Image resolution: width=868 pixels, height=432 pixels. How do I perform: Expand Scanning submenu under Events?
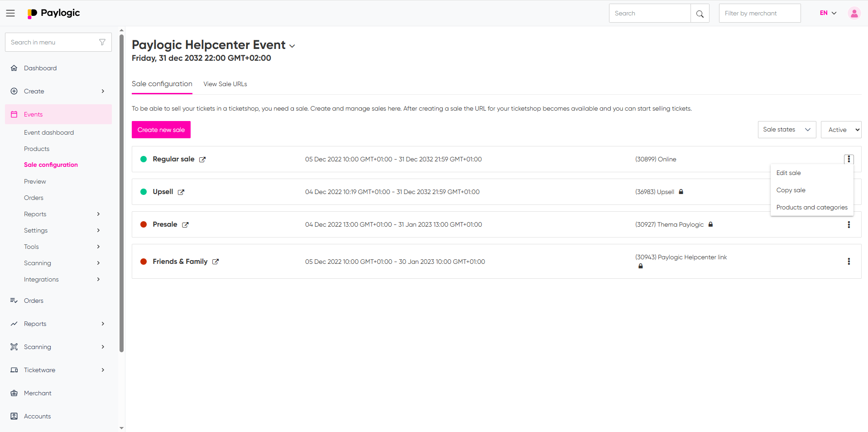click(x=98, y=263)
